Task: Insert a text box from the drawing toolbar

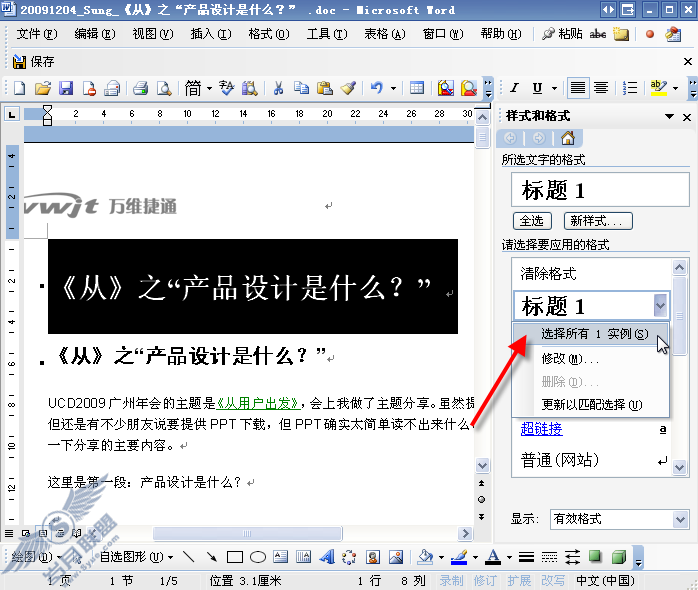Action: 281,557
